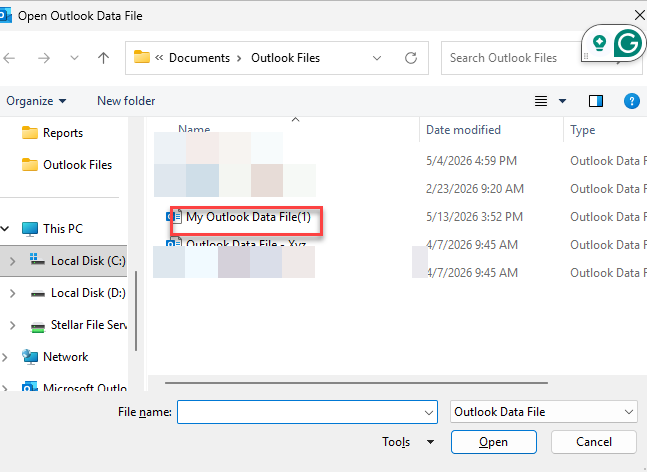The image size is (647, 472).
Task: Cancel the Open Outlook Data File dialog
Action: (594, 442)
